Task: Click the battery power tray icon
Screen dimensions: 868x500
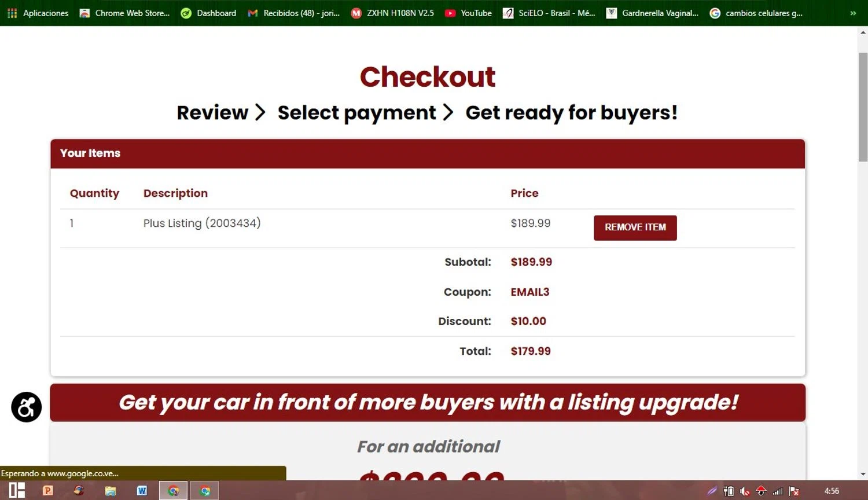Action: (x=729, y=491)
